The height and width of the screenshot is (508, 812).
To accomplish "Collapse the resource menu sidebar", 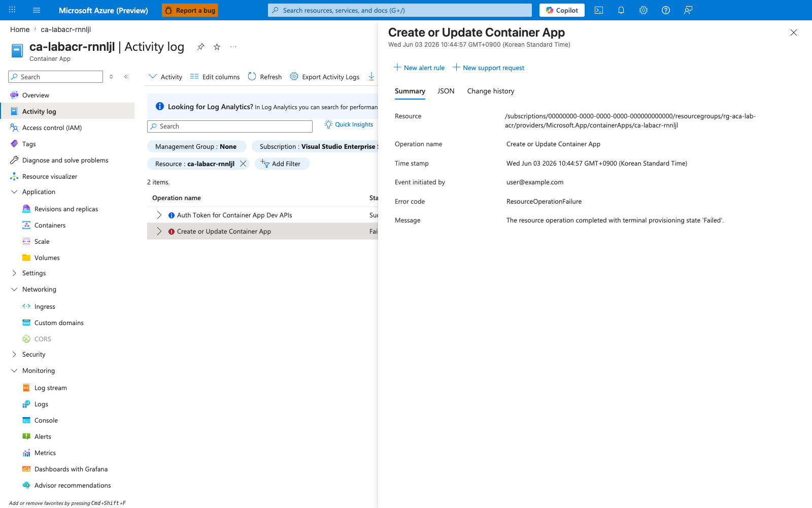I will pos(126,77).
